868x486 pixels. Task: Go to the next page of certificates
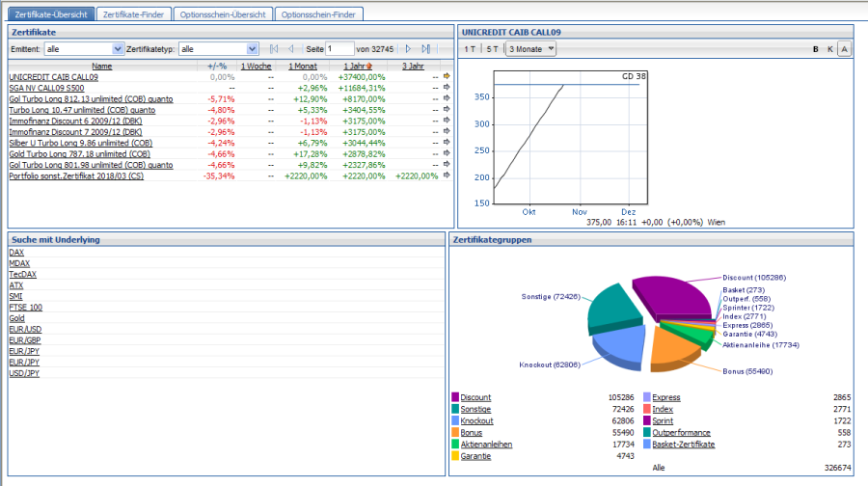(408, 48)
